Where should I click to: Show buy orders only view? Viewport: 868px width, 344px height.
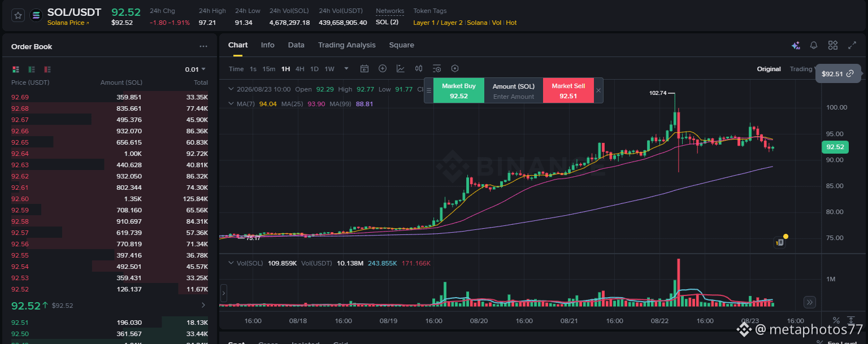[x=32, y=69]
